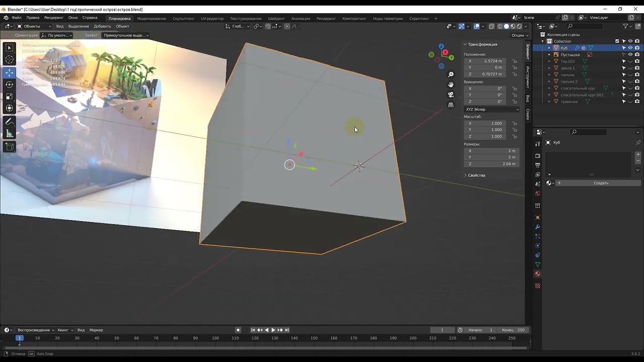Screen dimensions: 644x362
Task: Click the Воспроизведение playback button
Action: coord(36,330)
